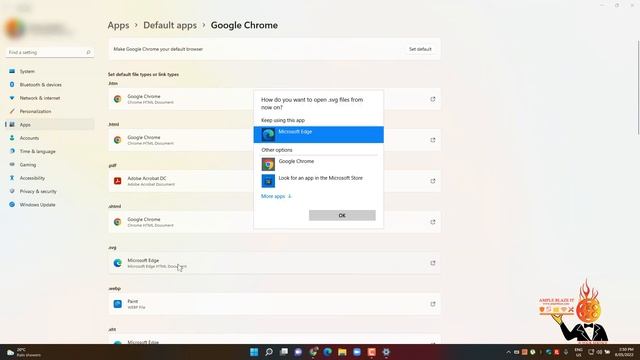Screen dimensions: 640x360
Task: Open Microsoft Edge from taskbar
Action: tap(327, 352)
